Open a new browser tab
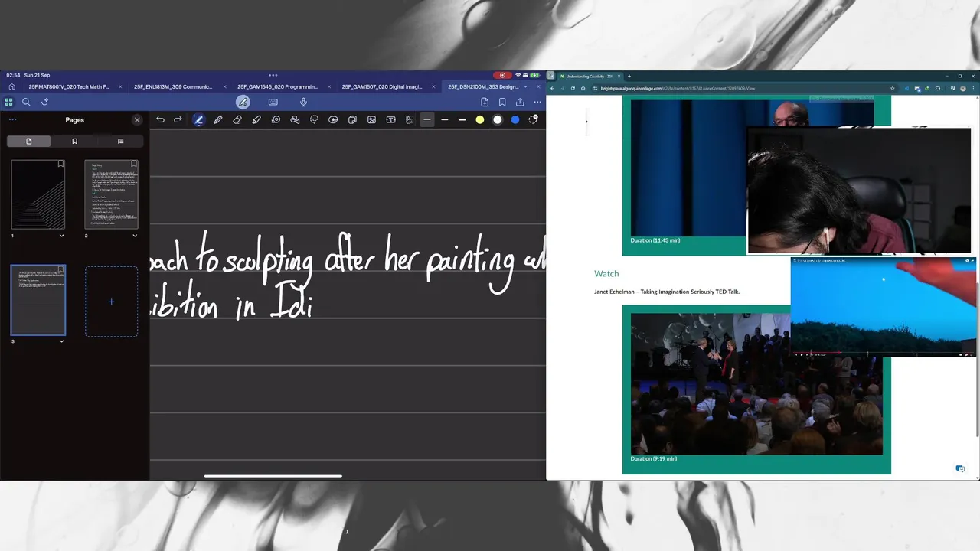980x551 pixels. [x=629, y=76]
